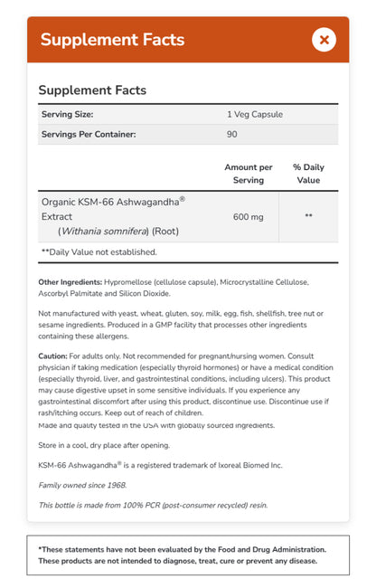The width and height of the screenshot is (376, 588).
Task: Click the FDA disclaimer box
Action: click(188, 555)
